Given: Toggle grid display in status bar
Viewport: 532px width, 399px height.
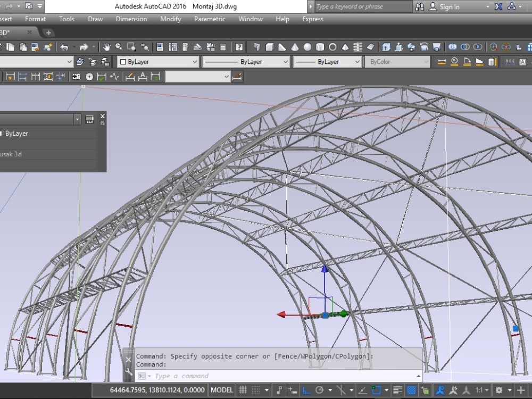Looking at the screenshot, I should point(243,390).
